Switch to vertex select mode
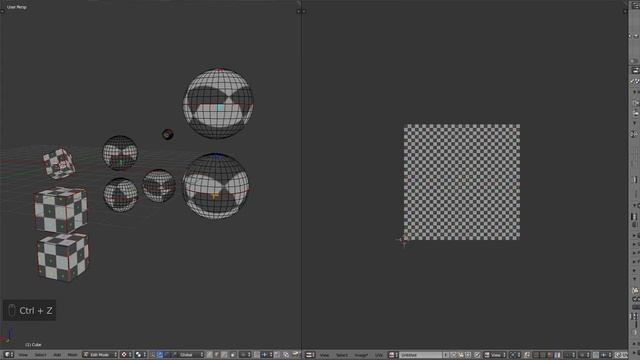 pos(210,355)
